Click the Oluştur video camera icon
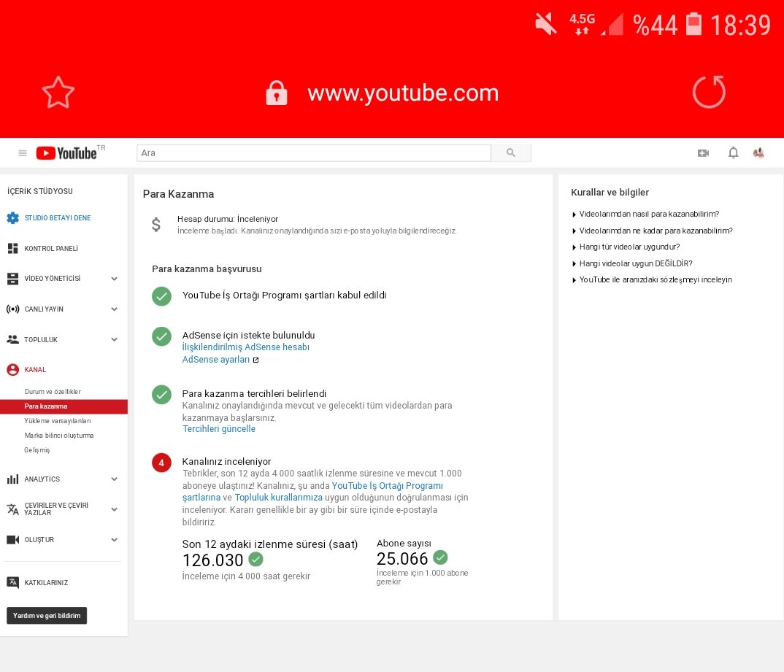 12,540
